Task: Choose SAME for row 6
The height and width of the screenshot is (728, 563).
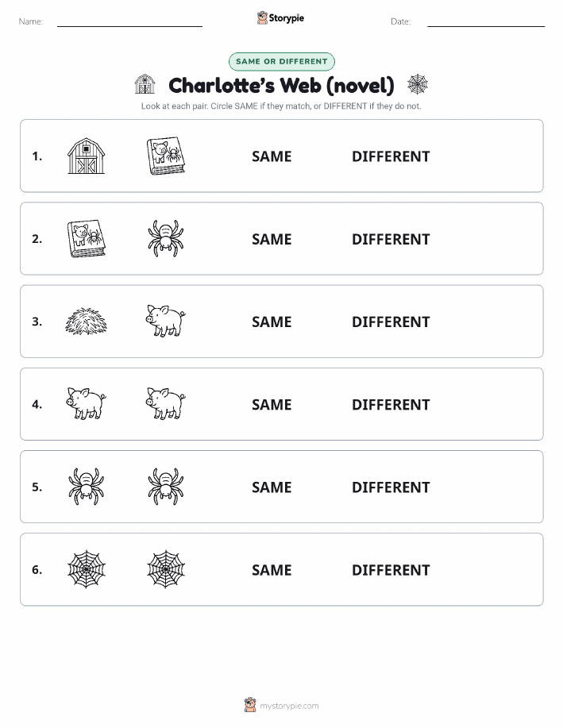Action: coord(272,570)
